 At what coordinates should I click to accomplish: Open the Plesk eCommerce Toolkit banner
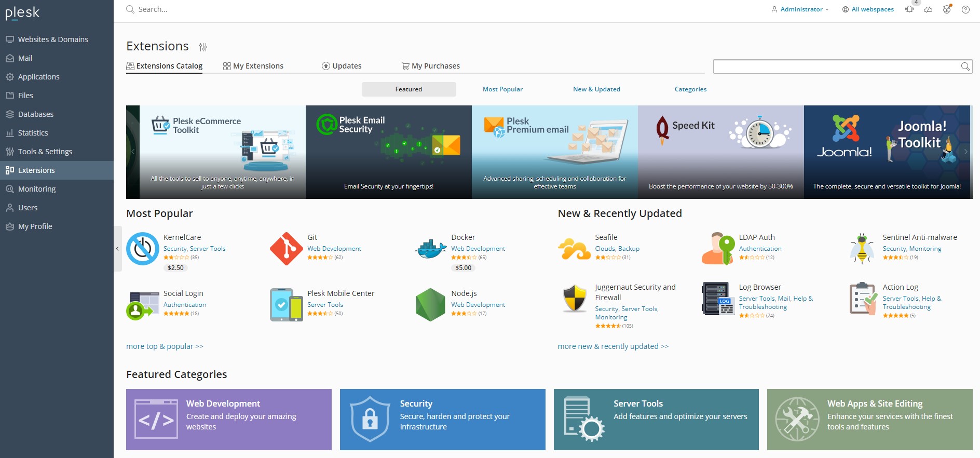point(223,152)
